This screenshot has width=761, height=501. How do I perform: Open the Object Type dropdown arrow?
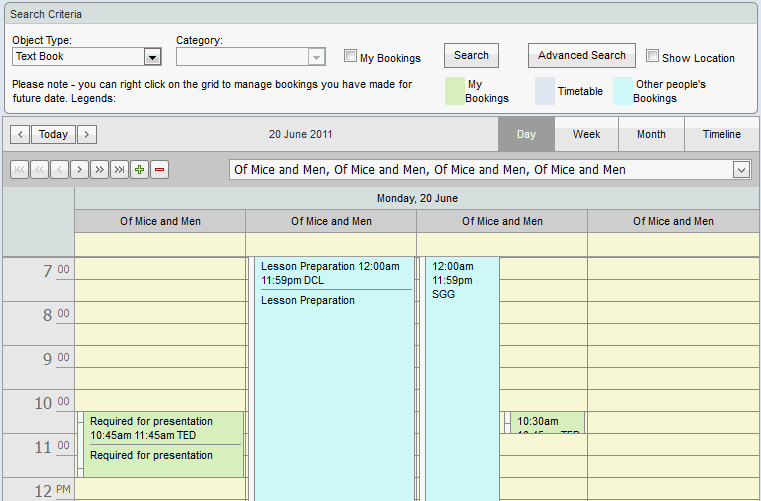click(152, 57)
